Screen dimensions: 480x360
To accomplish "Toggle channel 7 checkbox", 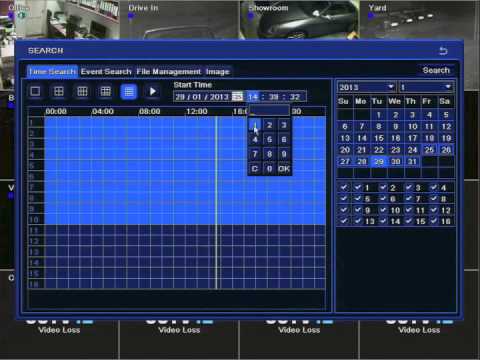I will point(409,199).
